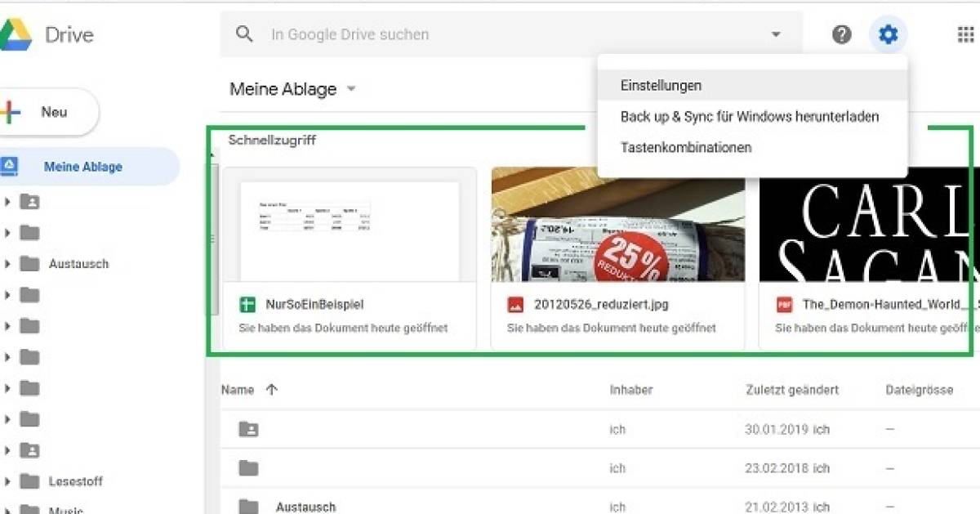Open the help icon
The width and height of the screenshot is (980, 514).
point(841,34)
